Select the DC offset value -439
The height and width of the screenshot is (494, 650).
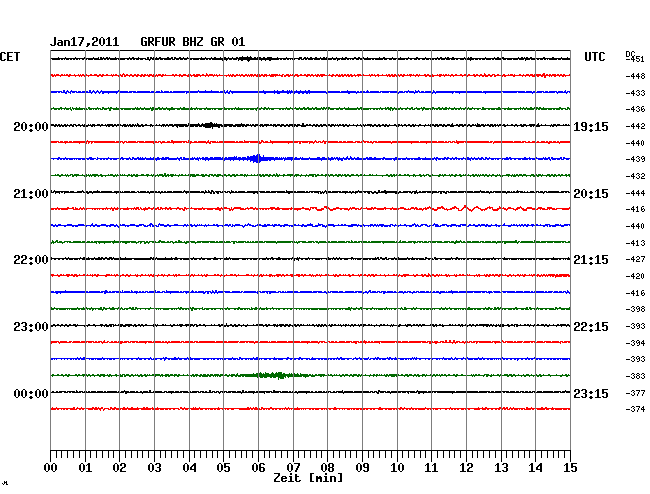click(x=635, y=159)
